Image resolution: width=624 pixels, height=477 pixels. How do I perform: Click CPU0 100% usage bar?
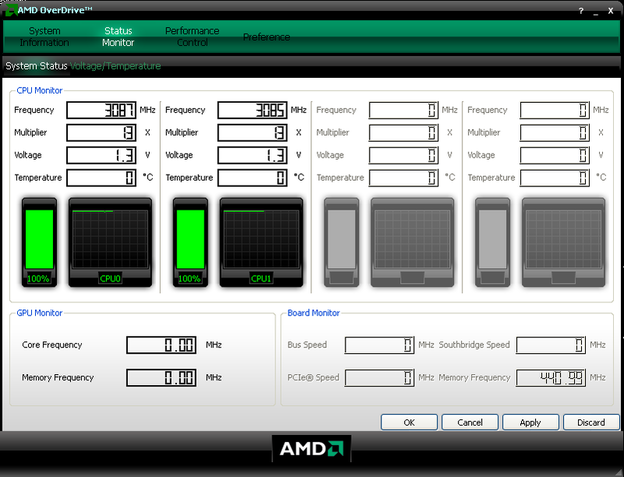[x=39, y=242]
